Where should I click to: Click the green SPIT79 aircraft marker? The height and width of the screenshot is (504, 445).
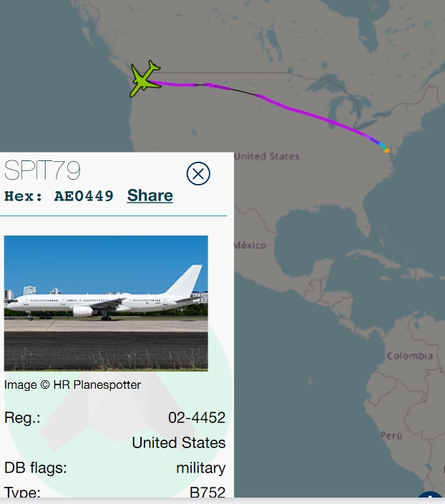145,79
